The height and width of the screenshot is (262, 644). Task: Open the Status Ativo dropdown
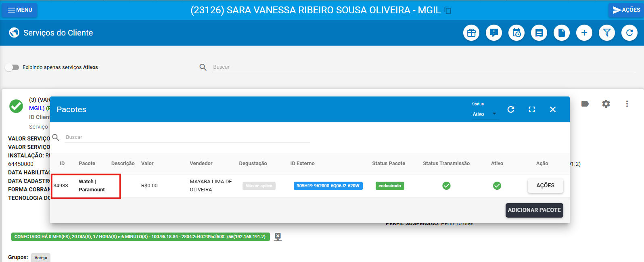[x=485, y=114]
